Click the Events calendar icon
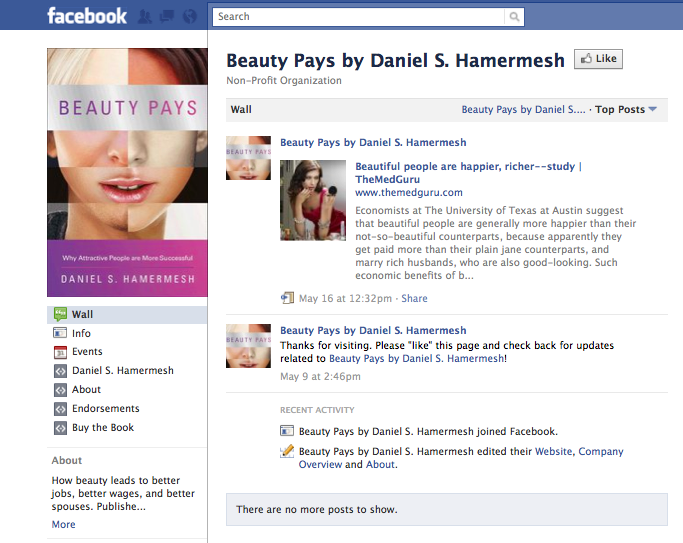 click(60, 352)
